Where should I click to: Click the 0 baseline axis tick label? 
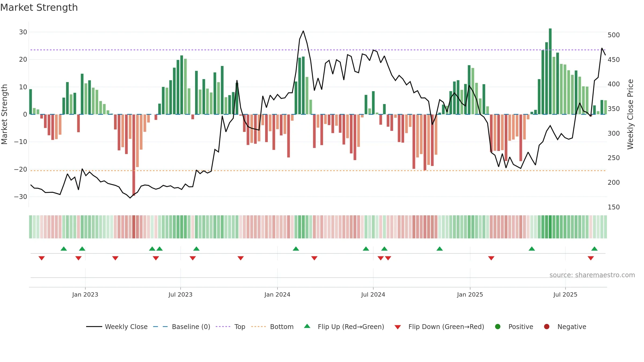(25, 114)
